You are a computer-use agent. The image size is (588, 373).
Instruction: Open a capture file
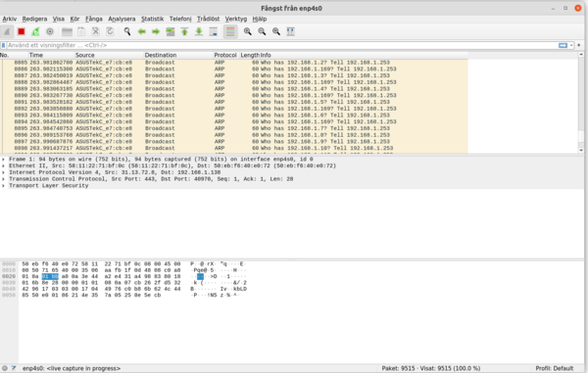click(67, 32)
